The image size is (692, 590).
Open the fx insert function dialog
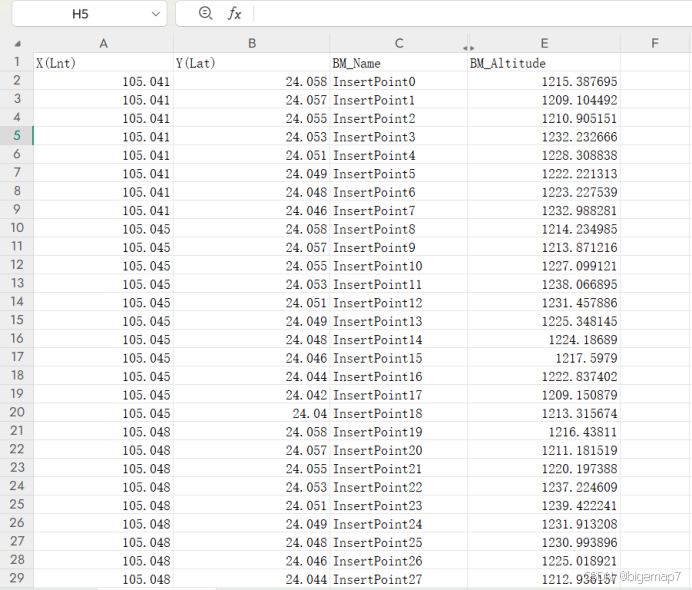[234, 14]
